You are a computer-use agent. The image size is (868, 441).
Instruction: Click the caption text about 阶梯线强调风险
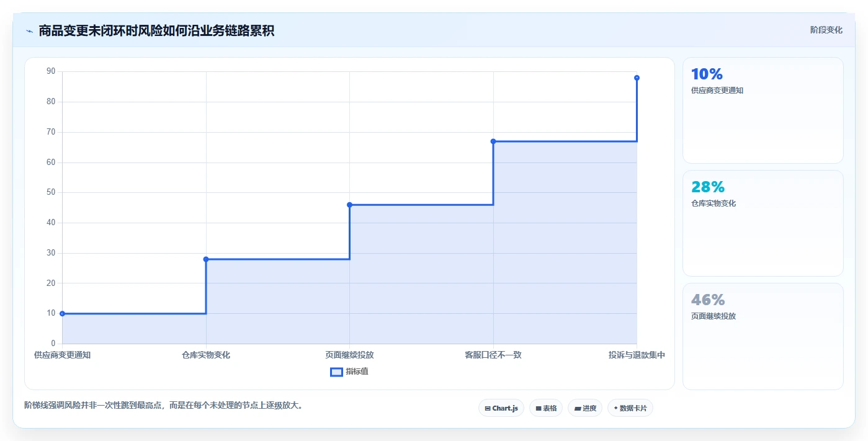[x=163, y=406]
